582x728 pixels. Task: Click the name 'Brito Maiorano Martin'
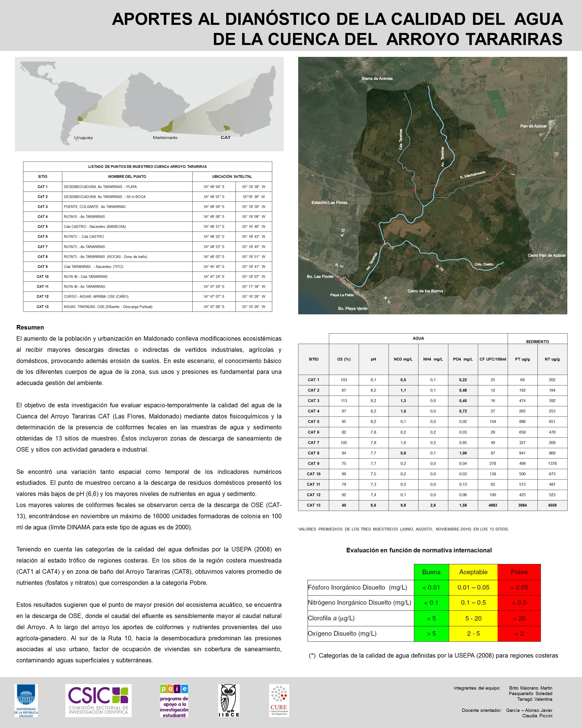531,688
